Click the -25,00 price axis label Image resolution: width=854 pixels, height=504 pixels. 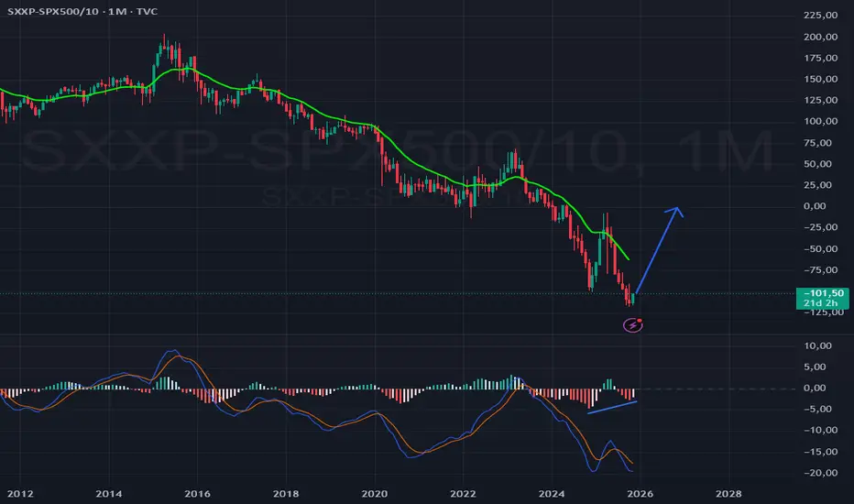point(820,227)
